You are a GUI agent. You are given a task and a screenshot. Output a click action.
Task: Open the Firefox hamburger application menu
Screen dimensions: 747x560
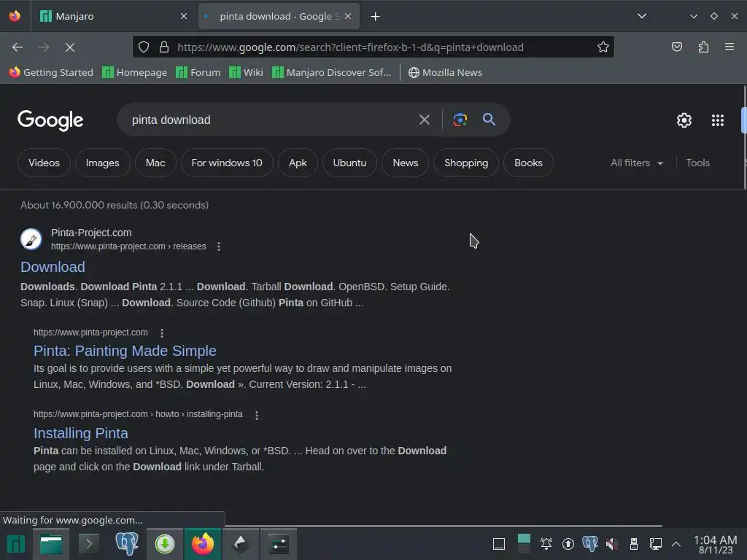pyautogui.click(x=729, y=47)
